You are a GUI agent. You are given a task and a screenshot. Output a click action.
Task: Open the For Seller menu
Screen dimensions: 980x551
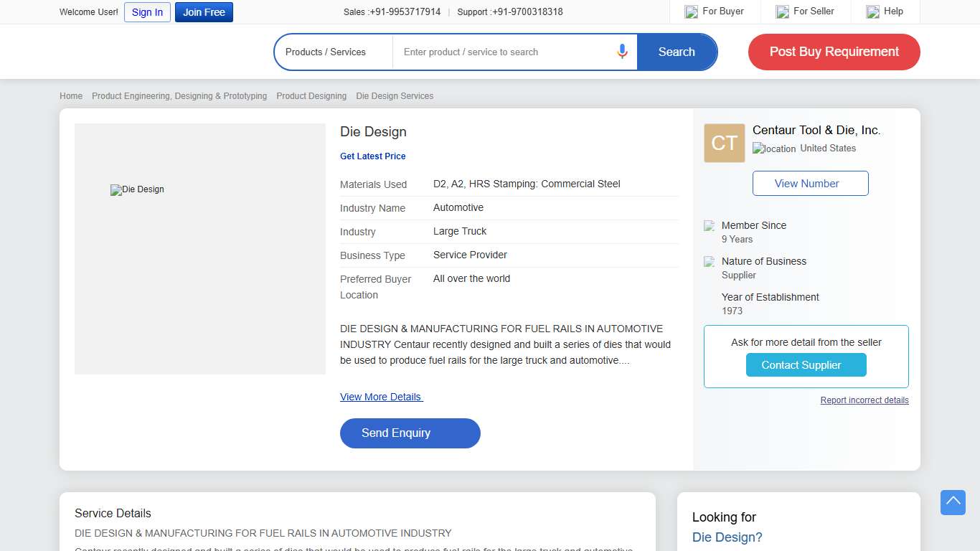point(814,11)
